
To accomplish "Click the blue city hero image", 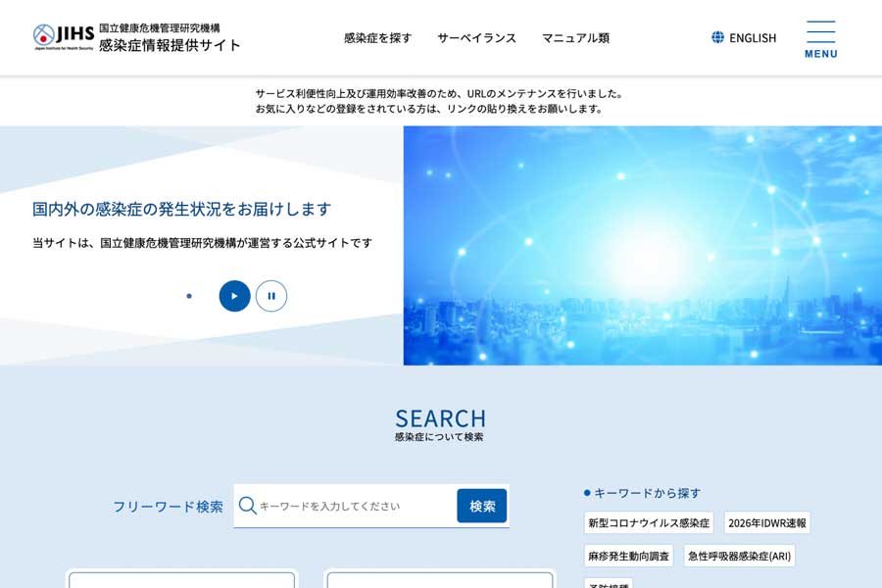I will [x=642, y=245].
